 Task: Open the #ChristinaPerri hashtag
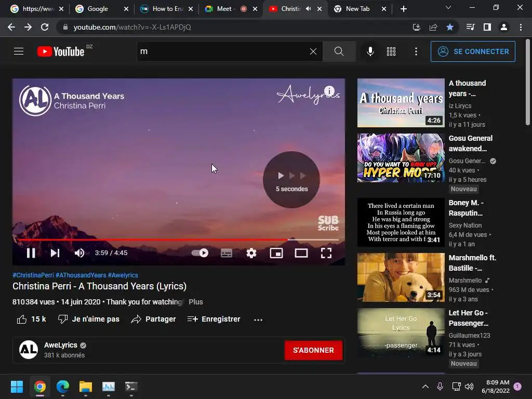tap(33, 275)
